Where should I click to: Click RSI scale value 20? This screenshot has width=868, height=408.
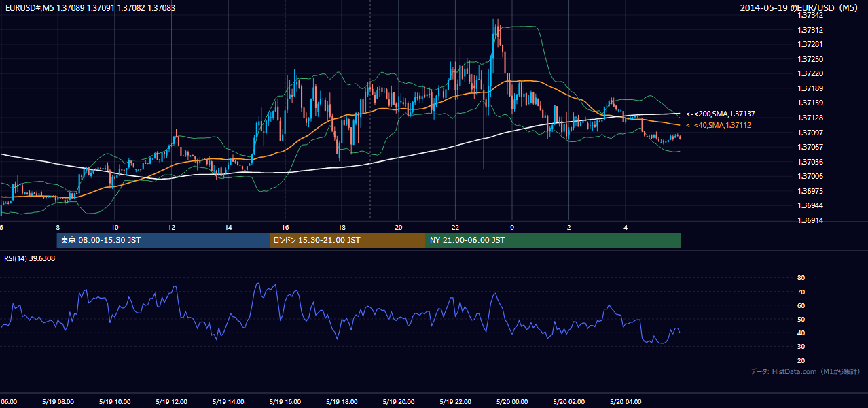[x=801, y=360]
